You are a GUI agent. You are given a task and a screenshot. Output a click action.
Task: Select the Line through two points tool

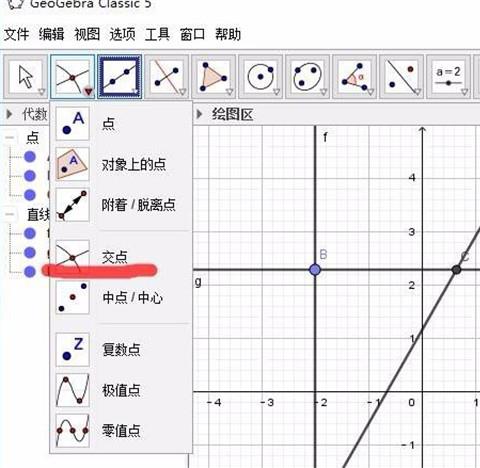[x=120, y=77]
